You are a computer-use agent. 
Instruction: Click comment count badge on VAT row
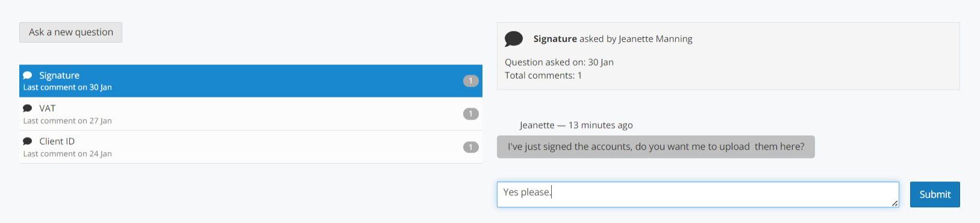(x=471, y=114)
